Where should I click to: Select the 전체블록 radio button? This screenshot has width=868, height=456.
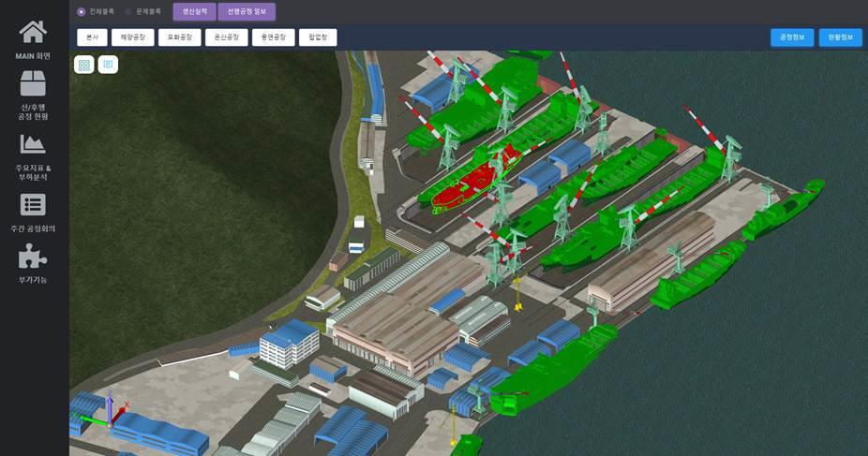pyautogui.click(x=82, y=12)
